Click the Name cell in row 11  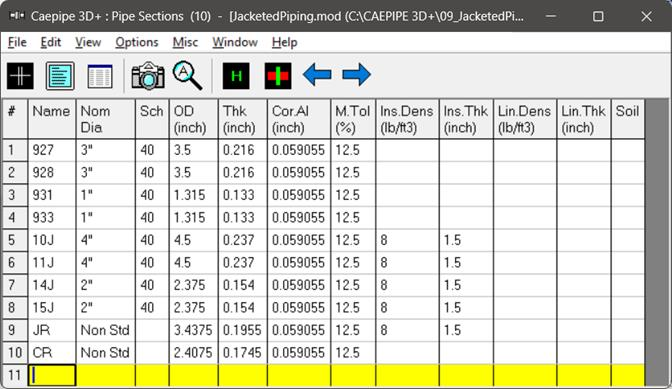pyautogui.click(x=52, y=375)
